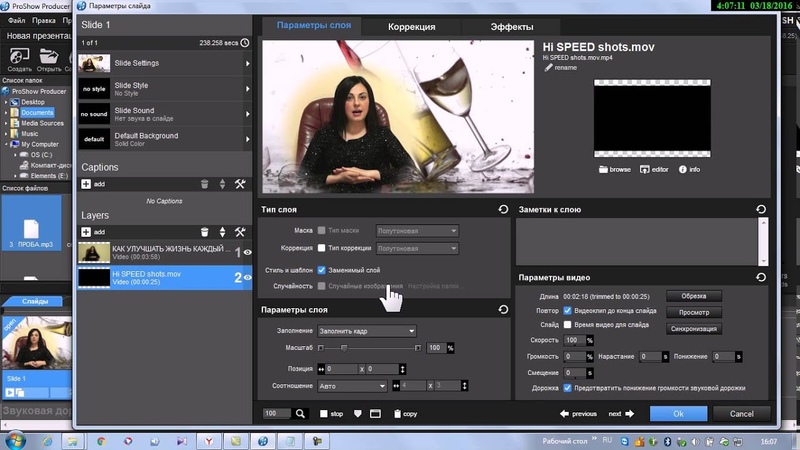Screen dimensions: 800x450
Task: Click the fullscreen preview frame icon
Action: [376, 414]
